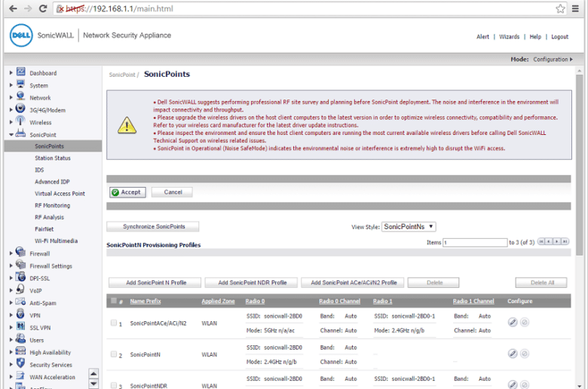The image size is (588, 389).
Task: Toggle the select-all checkbox in table header
Action: 114,301
